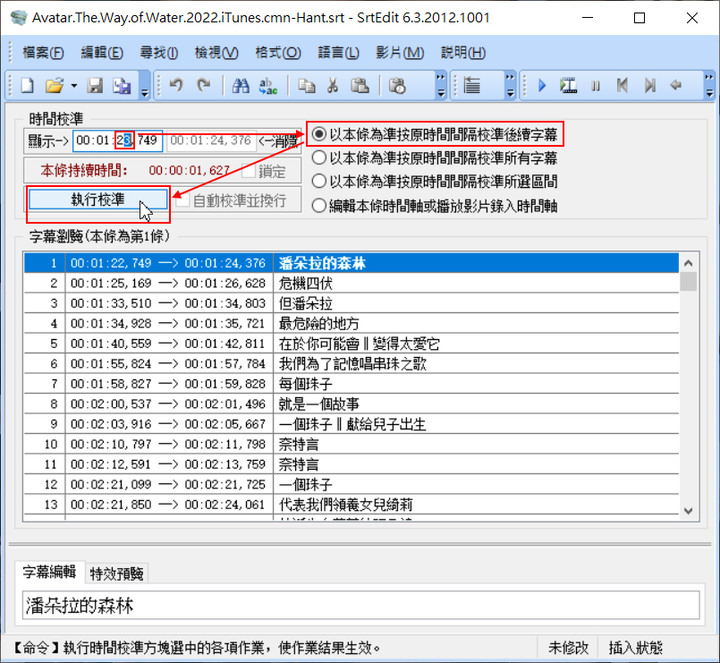Open the 尋找(I) menu
The height and width of the screenshot is (663, 720).
[x=159, y=52]
